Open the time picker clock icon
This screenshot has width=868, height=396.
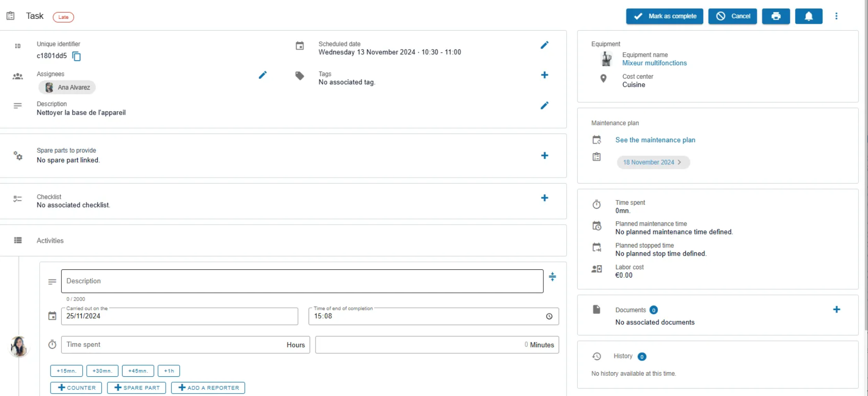[549, 316]
